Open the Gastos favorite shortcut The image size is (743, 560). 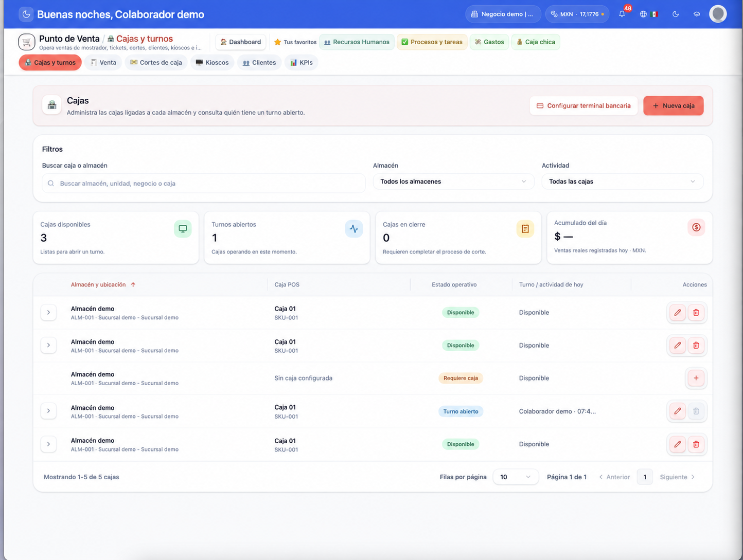(x=489, y=42)
